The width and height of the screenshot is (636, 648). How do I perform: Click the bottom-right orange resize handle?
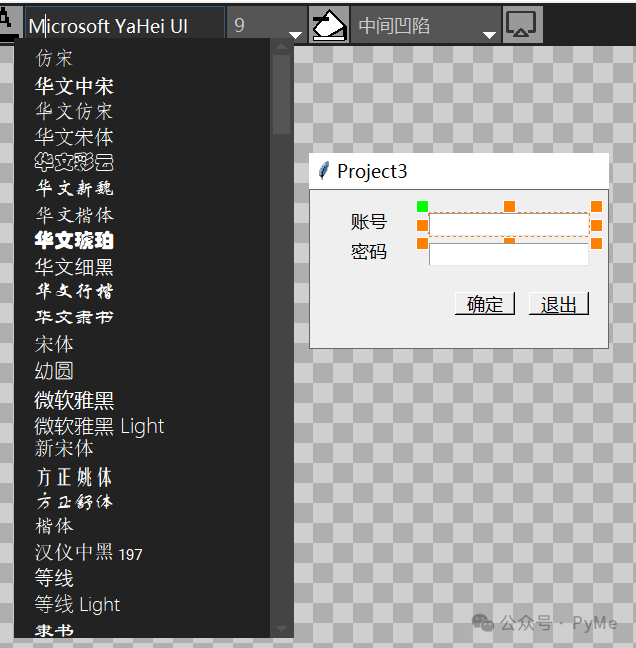pyautogui.click(x=596, y=243)
